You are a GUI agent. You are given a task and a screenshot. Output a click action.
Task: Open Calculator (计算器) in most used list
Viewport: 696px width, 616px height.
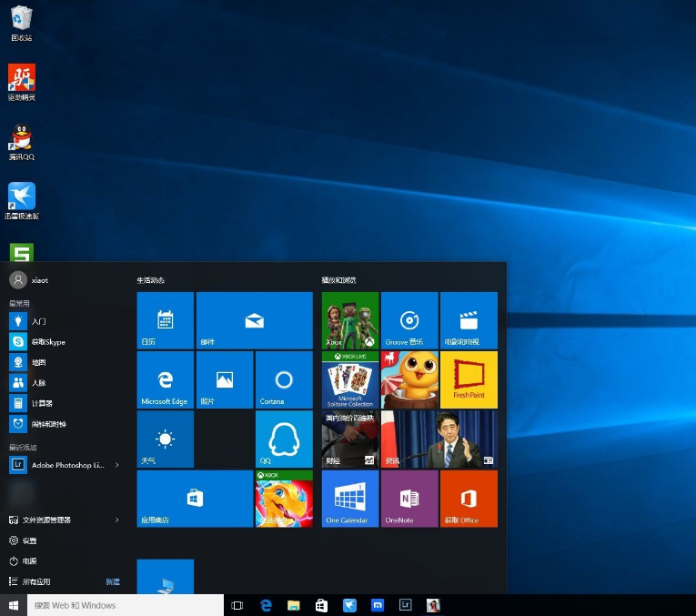pyautogui.click(x=65, y=403)
